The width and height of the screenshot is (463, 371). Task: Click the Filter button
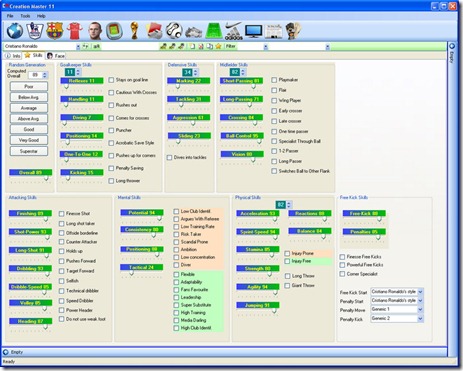coord(231,46)
